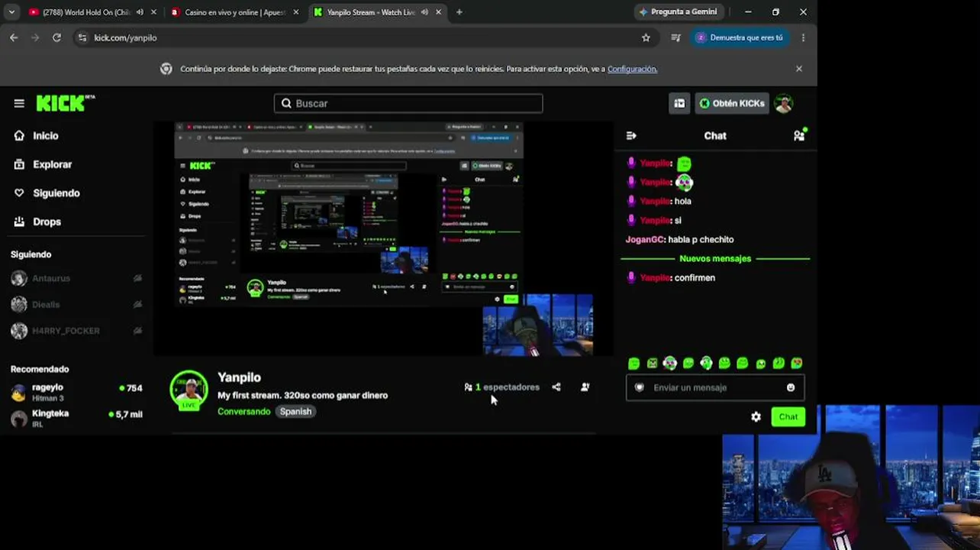Insert the third emote in quick row
Viewport: 980px width, 550px height.
[x=669, y=364]
